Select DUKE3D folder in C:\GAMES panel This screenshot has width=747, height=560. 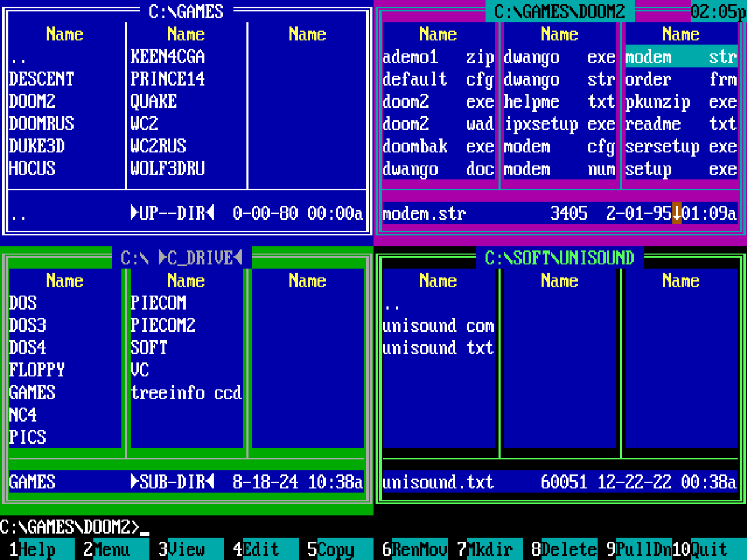click(65, 146)
